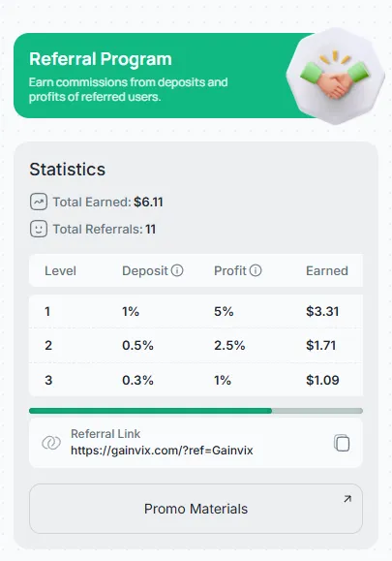Click the green referral progress bar
This screenshot has width=392, height=561.
(x=196, y=411)
